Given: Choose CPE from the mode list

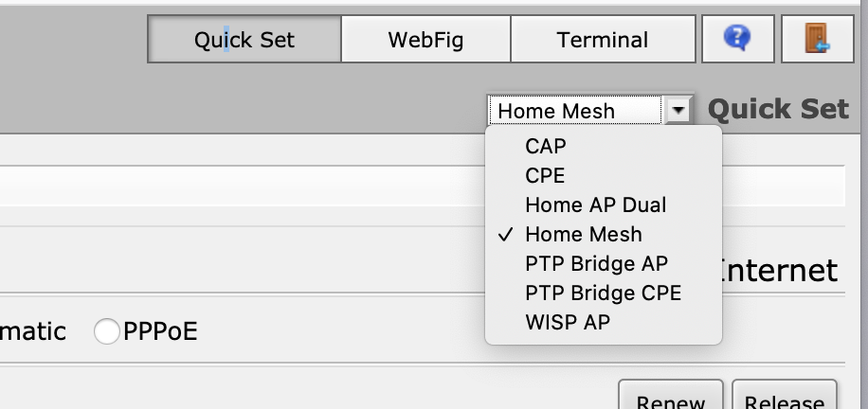Looking at the screenshot, I should click(x=545, y=175).
